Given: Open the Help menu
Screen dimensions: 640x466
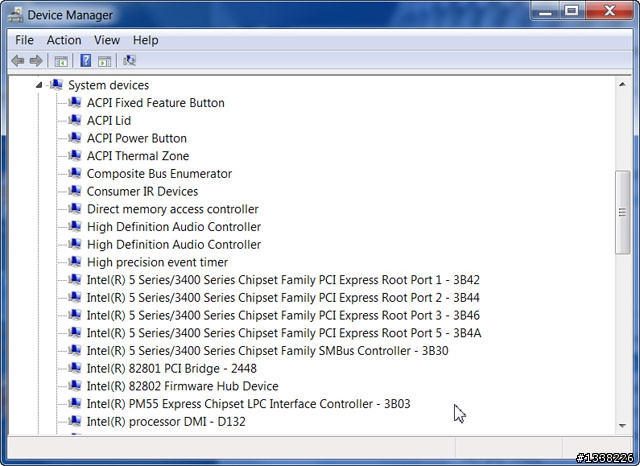Looking at the screenshot, I should [145, 40].
